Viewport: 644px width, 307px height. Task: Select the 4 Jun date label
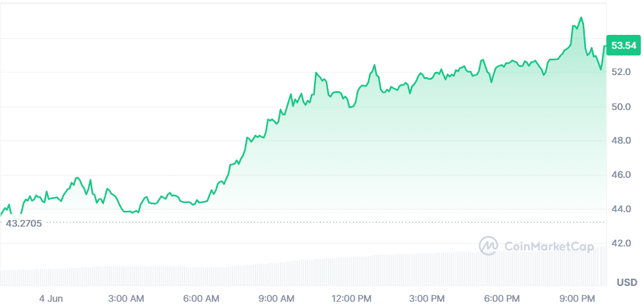pos(51,298)
